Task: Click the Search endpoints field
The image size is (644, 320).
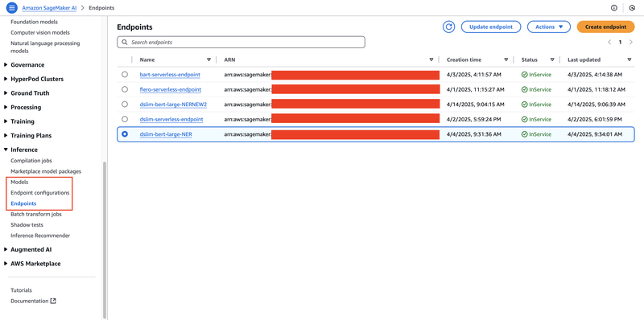Action: click(x=241, y=43)
